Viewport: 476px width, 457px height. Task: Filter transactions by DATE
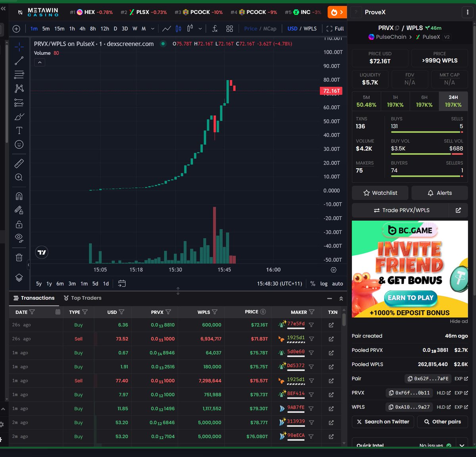(x=32, y=312)
